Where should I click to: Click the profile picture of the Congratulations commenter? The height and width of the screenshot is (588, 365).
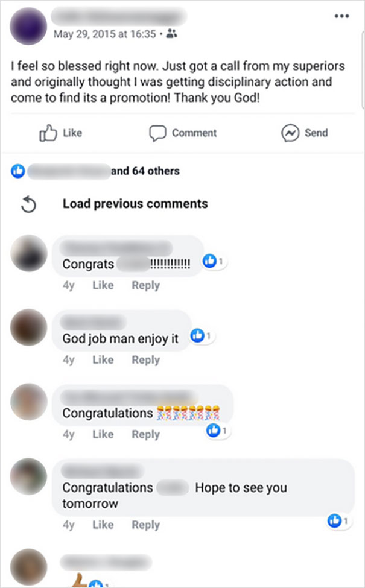point(28,403)
